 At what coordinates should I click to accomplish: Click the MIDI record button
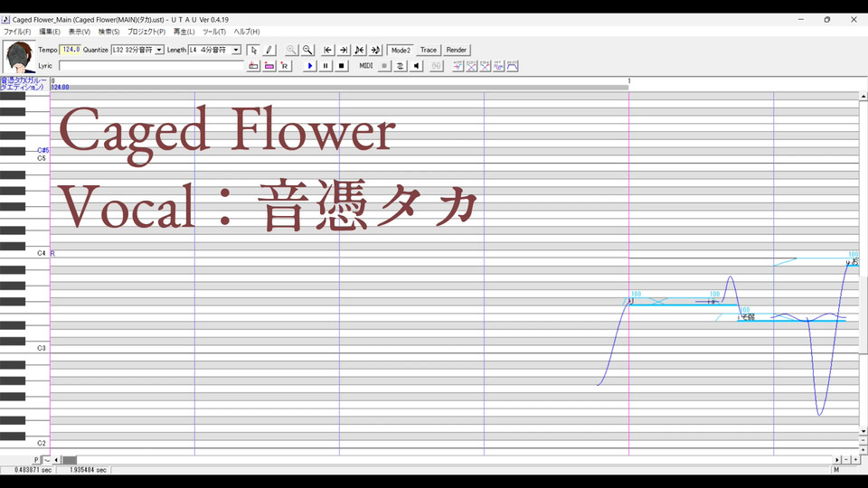coord(384,66)
